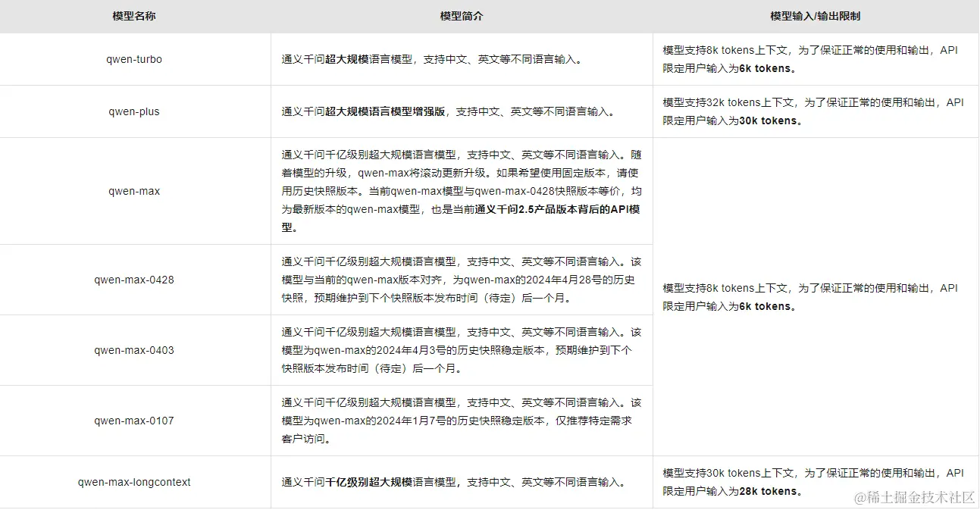This screenshot has height=510, width=980.
Task: Select the qwen-max-0428 model name
Action: tap(133, 279)
